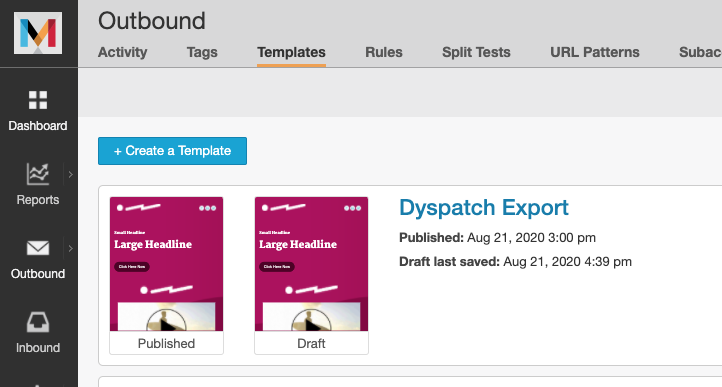Select the Templates tab

[x=291, y=52]
